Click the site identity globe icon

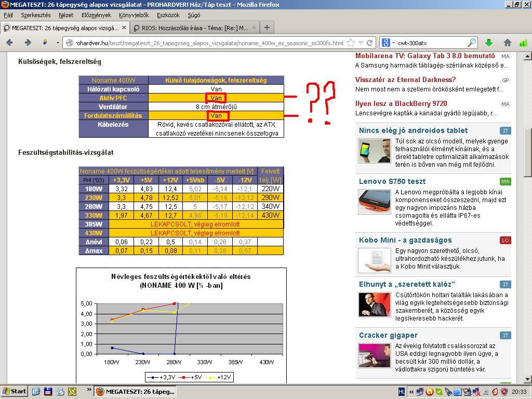tap(69, 43)
